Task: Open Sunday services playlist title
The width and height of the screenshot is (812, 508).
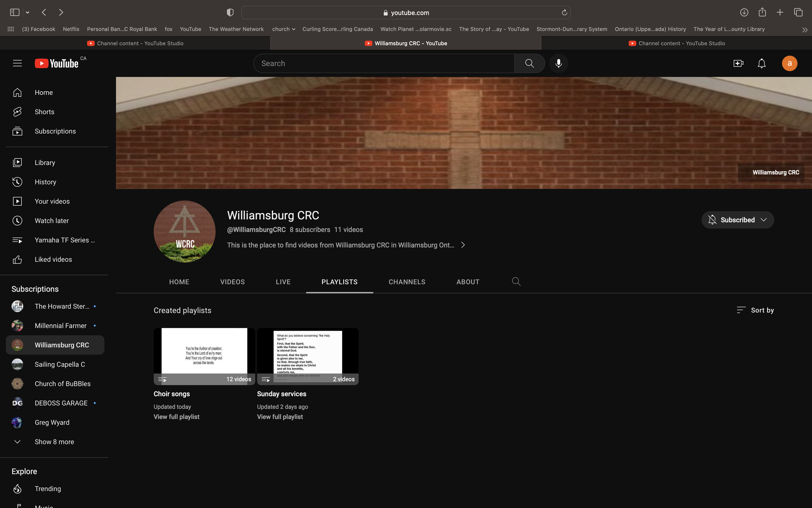Action: point(282,394)
